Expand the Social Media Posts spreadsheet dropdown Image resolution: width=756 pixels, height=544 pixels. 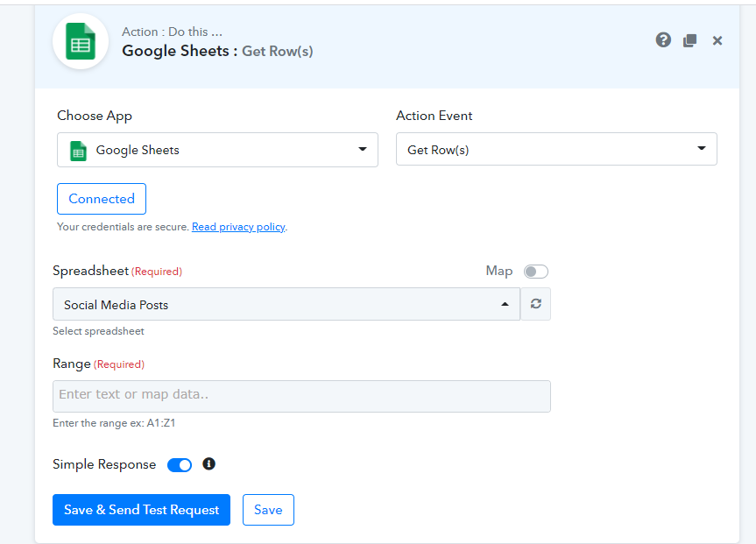click(x=286, y=304)
